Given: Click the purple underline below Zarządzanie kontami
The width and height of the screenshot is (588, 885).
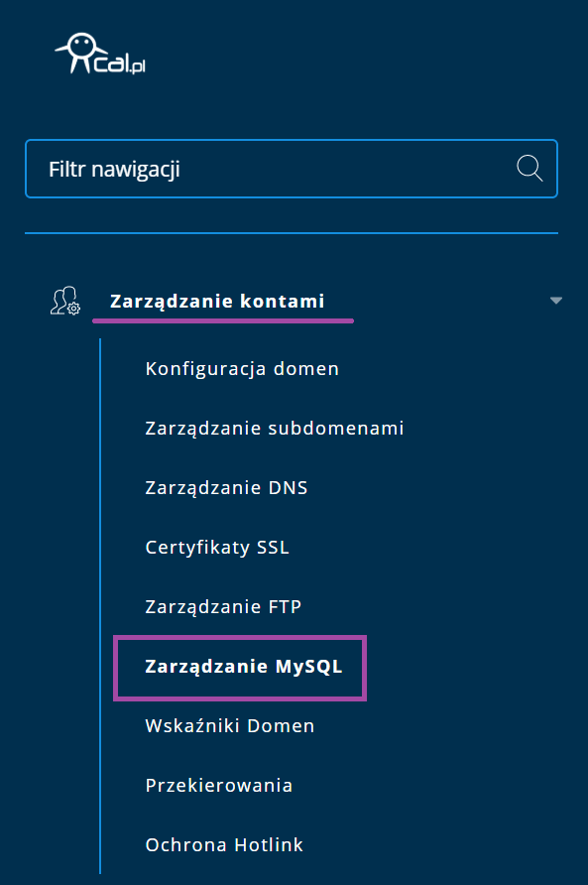Looking at the screenshot, I should tap(223, 320).
